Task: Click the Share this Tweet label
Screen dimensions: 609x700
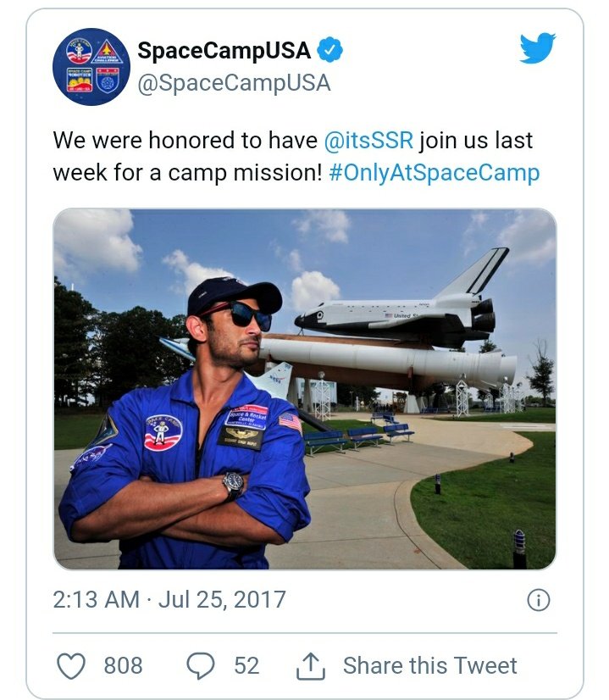Action: pos(430,665)
